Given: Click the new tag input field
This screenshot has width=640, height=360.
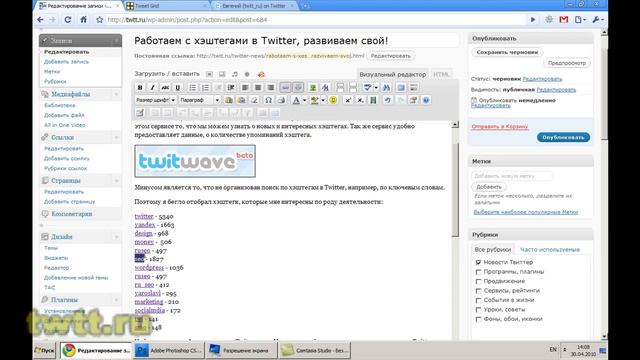Looking at the screenshot, I should click(512, 176).
